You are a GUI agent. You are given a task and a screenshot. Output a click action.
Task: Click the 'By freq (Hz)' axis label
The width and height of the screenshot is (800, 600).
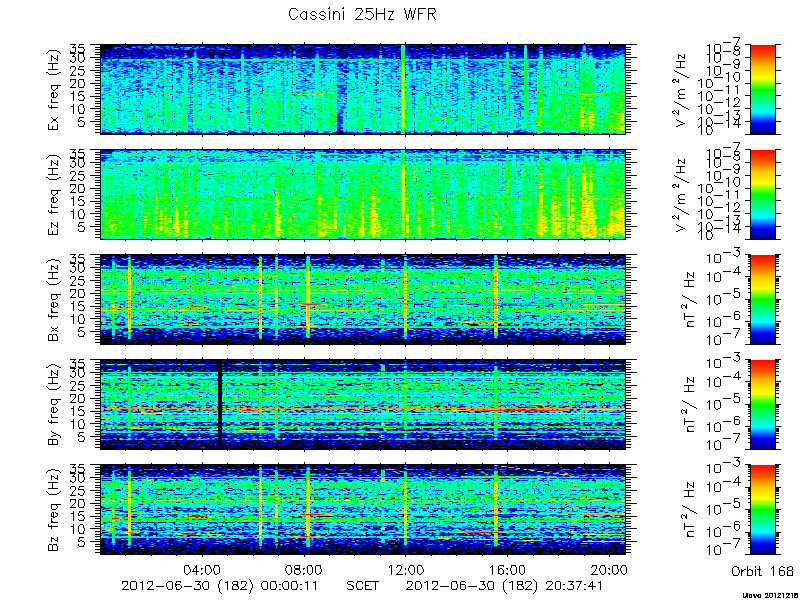[x=54, y=405]
